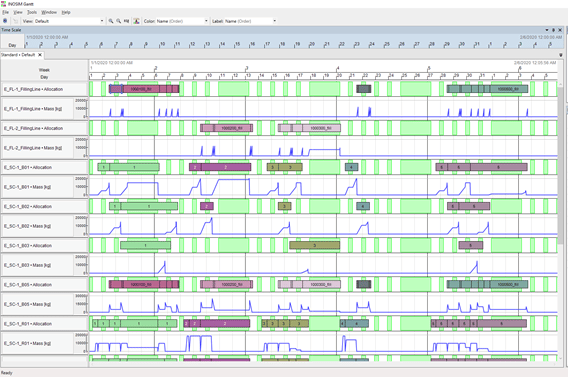Click the fit-to-window zoom icon
568x377 pixels.
126,21
